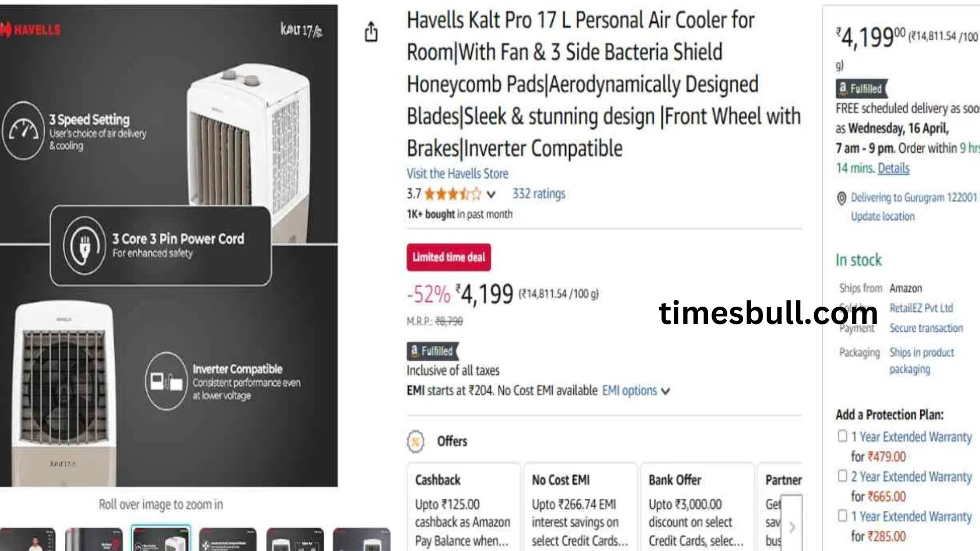The image size is (980, 551).
Task: Click the Amazon Fulfilled badge under price
Action: click(433, 351)
